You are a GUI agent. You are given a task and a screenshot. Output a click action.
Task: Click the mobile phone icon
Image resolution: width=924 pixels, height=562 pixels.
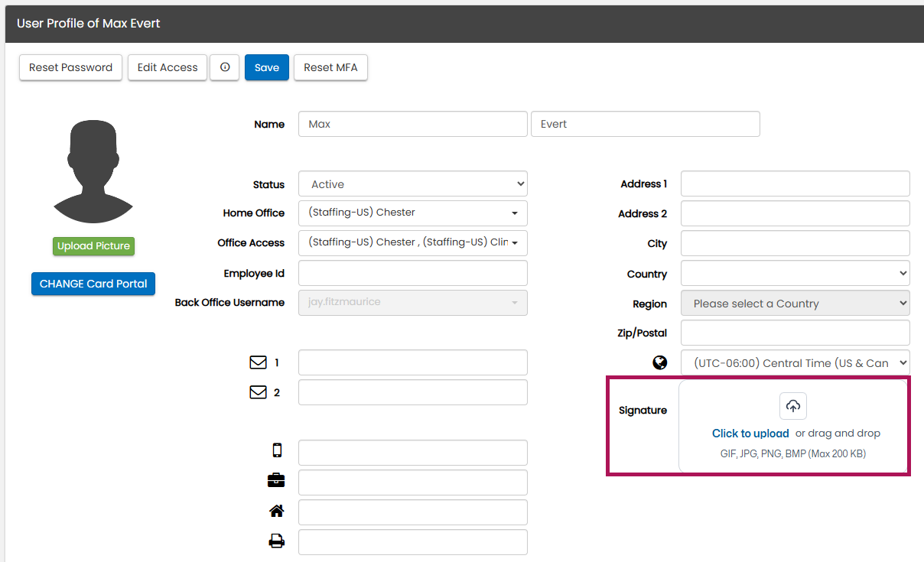click(277, 450)
